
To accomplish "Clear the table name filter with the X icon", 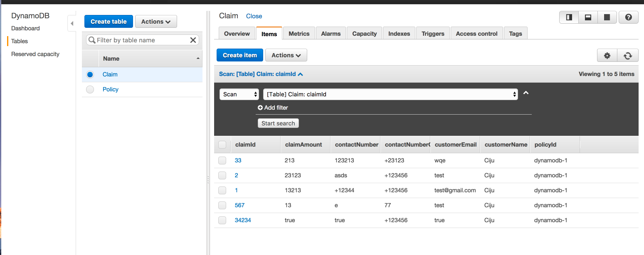I will point(193,40).
